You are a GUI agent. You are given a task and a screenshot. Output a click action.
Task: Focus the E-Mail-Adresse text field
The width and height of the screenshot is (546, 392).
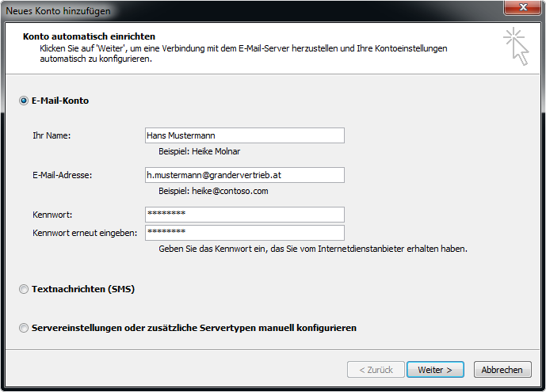tap(244, 175)
